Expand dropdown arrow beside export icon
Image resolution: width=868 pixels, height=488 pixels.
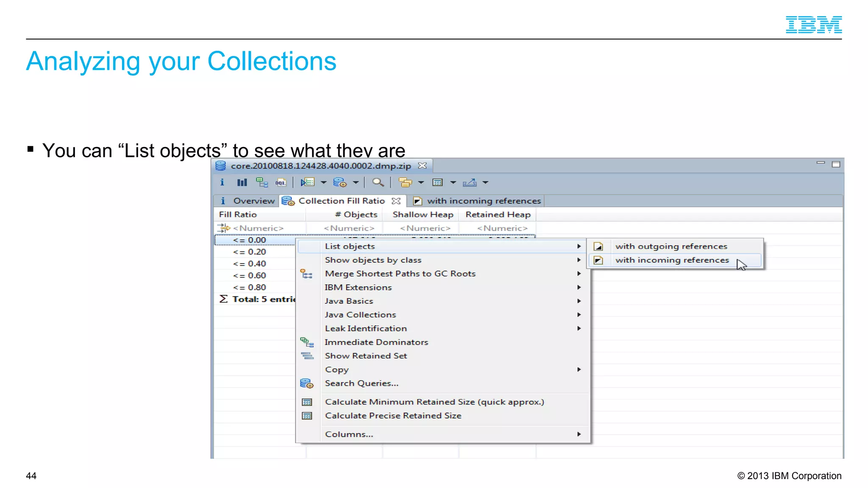[x=486, y=183]
